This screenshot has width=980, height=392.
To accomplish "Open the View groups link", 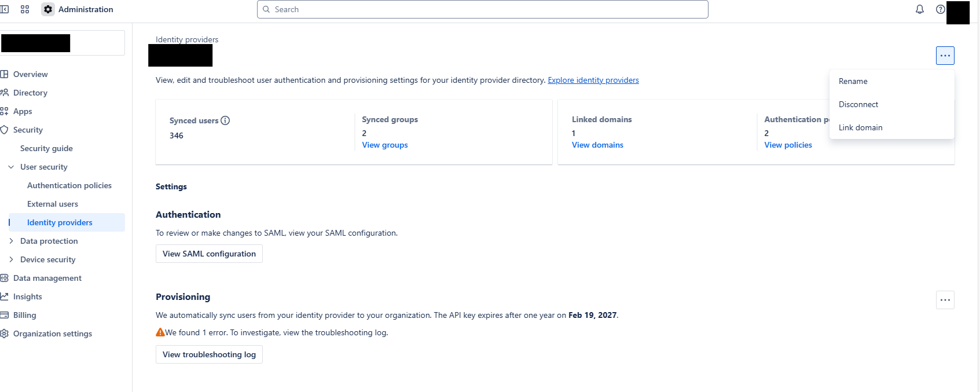I will click(385, 145).
